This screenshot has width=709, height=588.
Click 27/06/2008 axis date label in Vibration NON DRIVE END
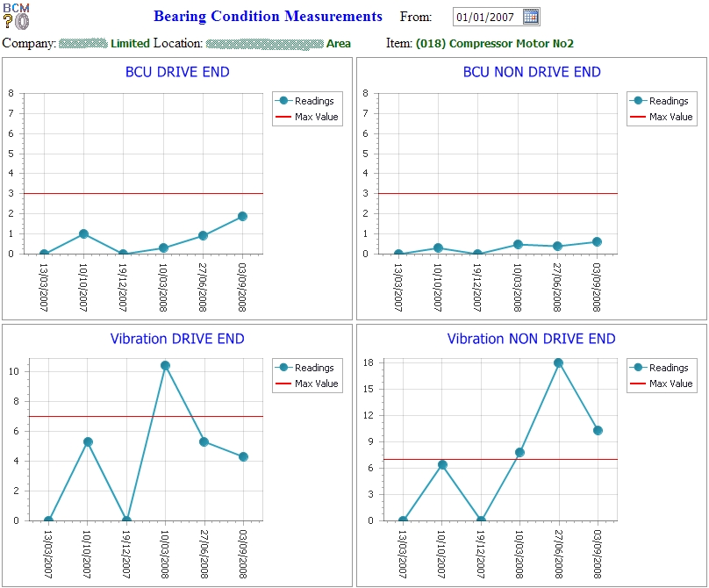[x=558, y=554]
